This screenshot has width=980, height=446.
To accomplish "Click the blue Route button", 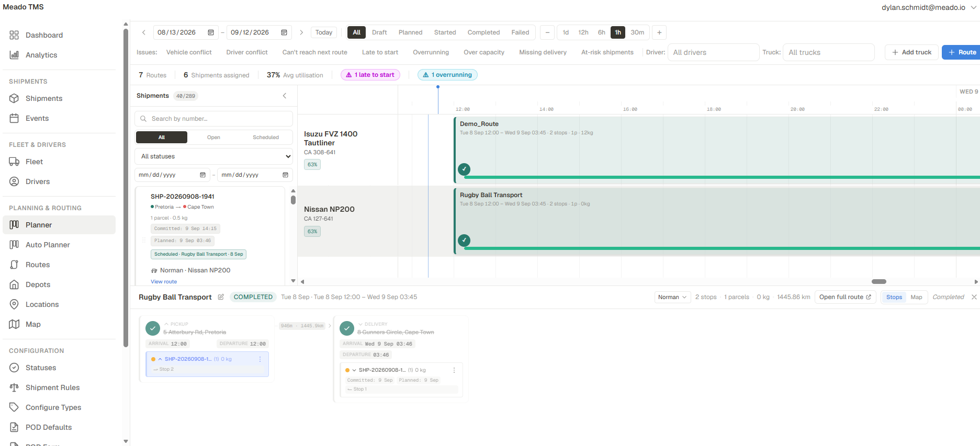I will tap(962, 52).
